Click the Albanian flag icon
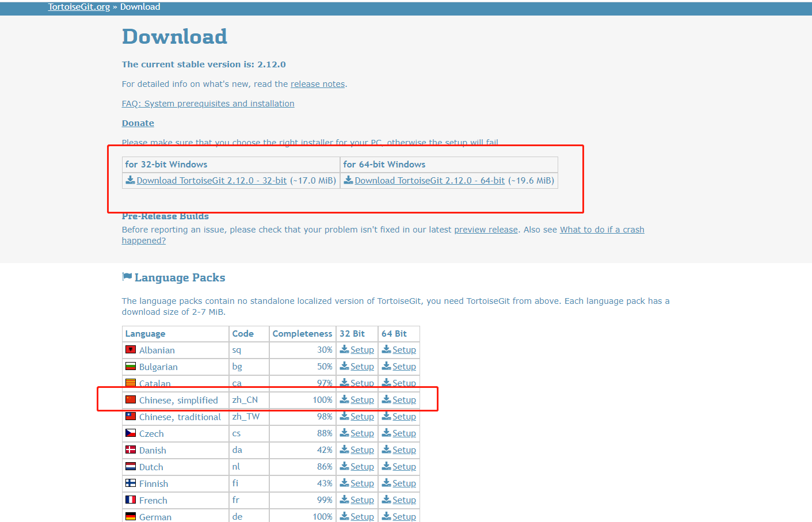812x522 pixels. tap(131, 349)
